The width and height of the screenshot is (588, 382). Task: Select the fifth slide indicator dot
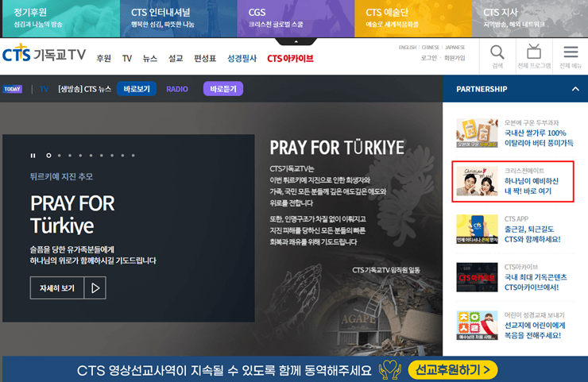(x=91, y=156)
